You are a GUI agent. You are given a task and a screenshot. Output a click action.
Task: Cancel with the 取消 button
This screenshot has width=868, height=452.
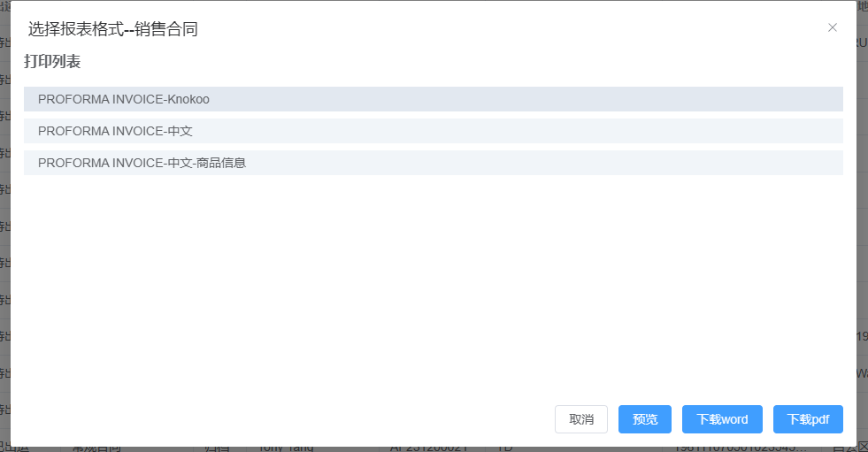point(581,419)
